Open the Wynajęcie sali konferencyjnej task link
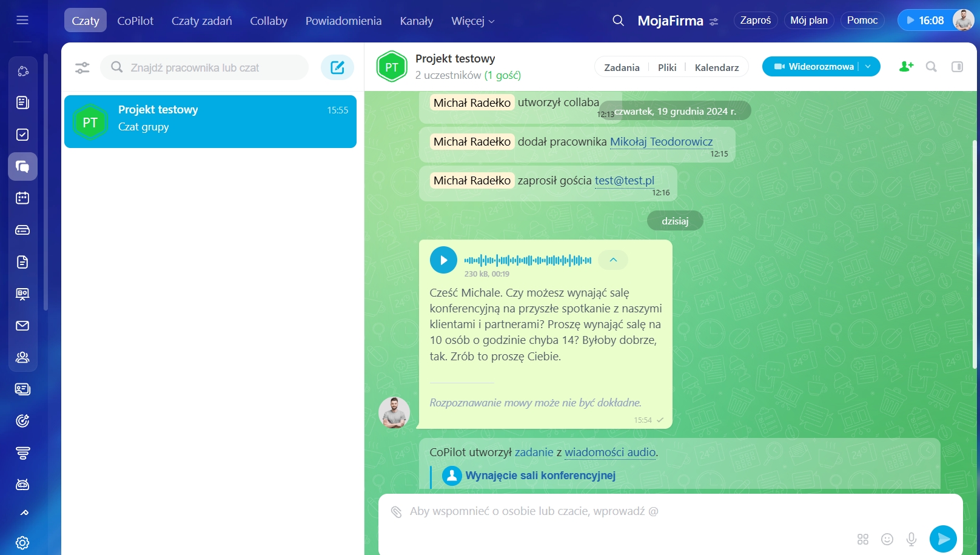Viewport: 980px width, 555px height. (x=540, y=476)
